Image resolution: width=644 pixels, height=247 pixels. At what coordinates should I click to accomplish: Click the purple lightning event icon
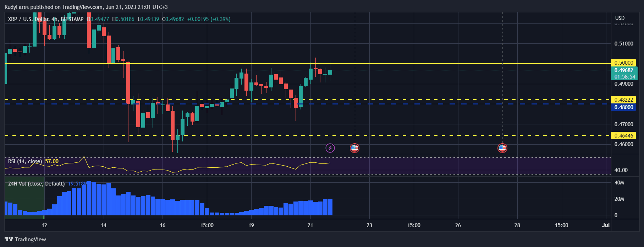[x=330, y=148]
